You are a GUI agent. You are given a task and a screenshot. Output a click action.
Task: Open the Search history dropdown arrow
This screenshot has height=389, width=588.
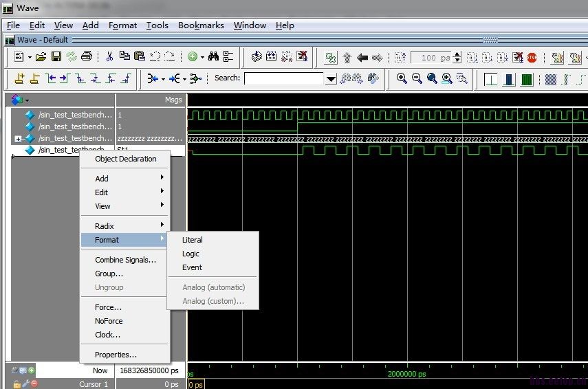[x=331, y=79]
